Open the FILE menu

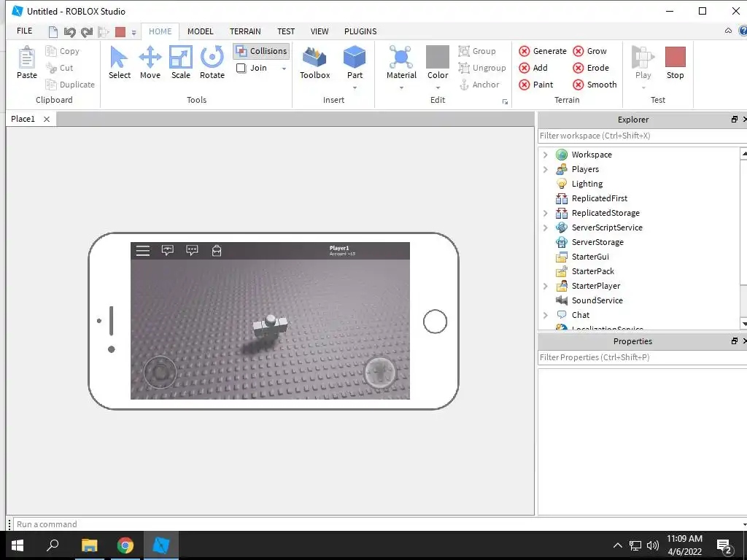(x=24, y=31)
